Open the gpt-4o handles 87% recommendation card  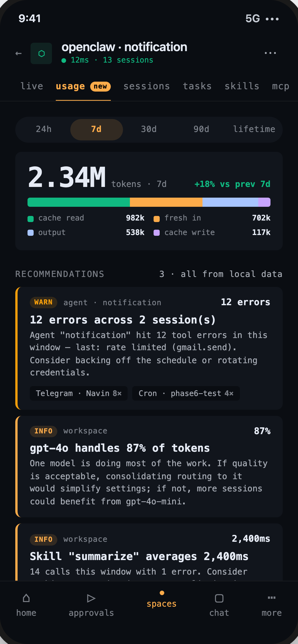point(149,466)
